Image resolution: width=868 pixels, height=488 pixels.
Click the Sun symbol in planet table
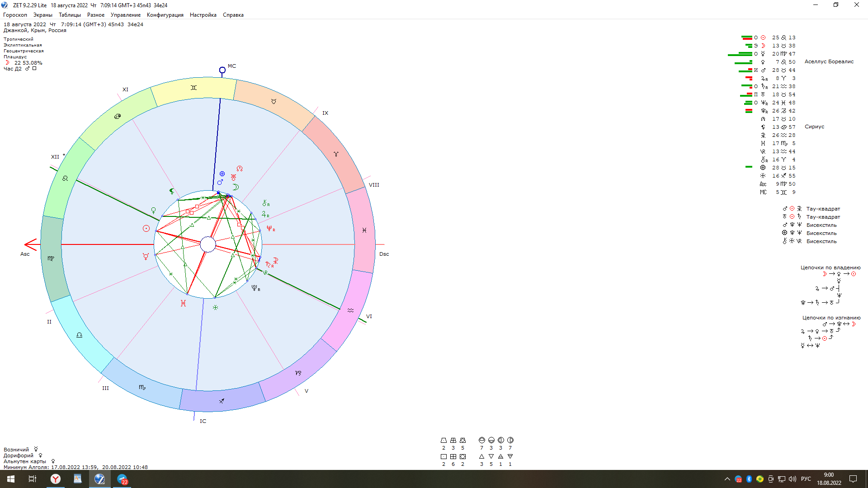coord(763,38)
